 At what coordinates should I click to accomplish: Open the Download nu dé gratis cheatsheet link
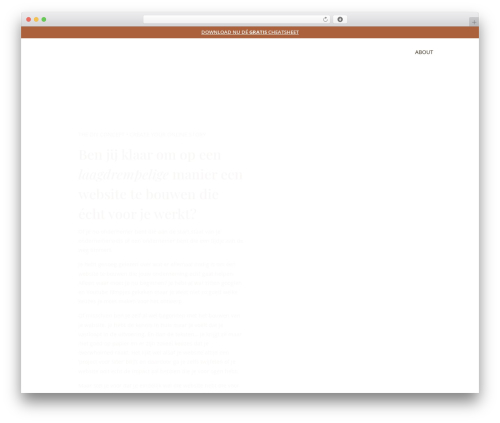click(x=250, y=32)
